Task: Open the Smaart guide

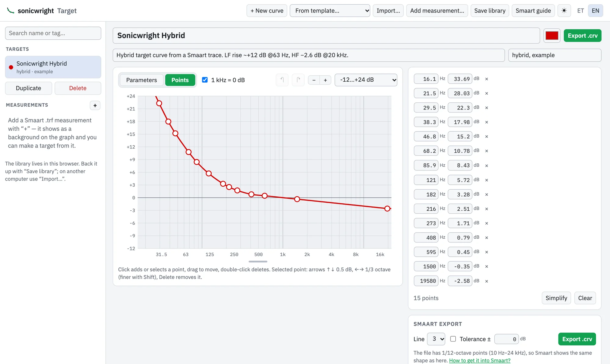Action: [x=533, y=11]
